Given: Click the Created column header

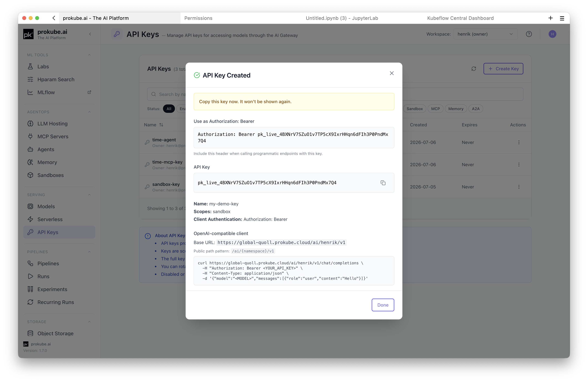Looking at the screenshot, I should [x=418, y=125].
